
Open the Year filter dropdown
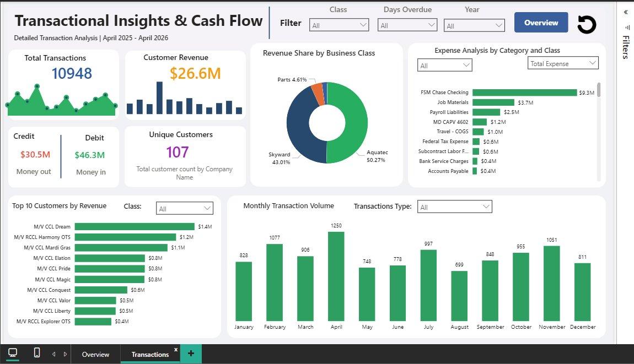click(x=474, y=25)
